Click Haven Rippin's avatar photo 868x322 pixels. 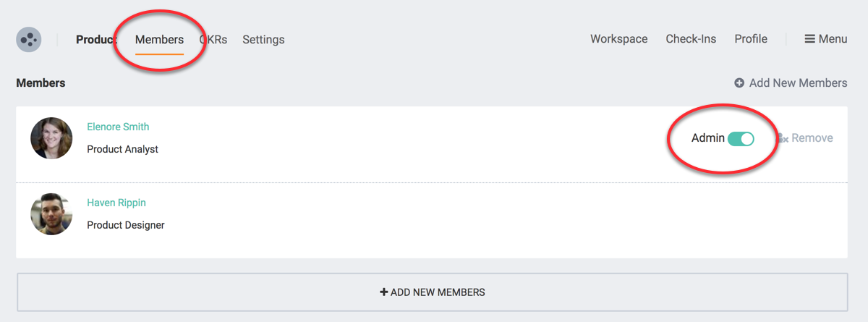tap(51, 214)
